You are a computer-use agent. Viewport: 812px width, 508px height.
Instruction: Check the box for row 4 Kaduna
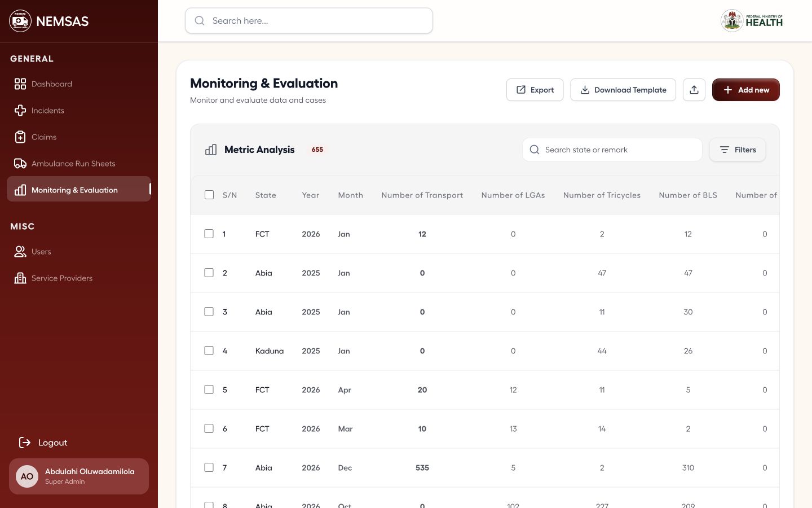[x=209, y=351]
